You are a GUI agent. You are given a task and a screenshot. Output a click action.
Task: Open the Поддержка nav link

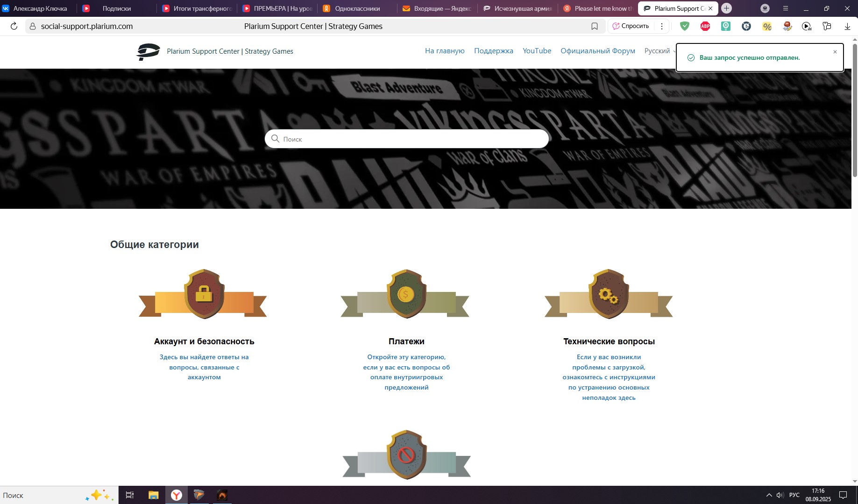pos(494,51)
